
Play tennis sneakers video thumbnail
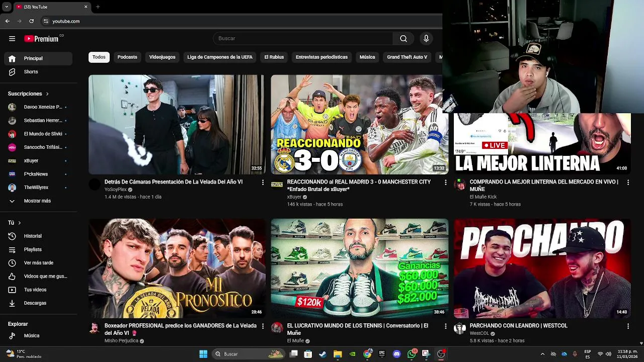click(359, 268)
